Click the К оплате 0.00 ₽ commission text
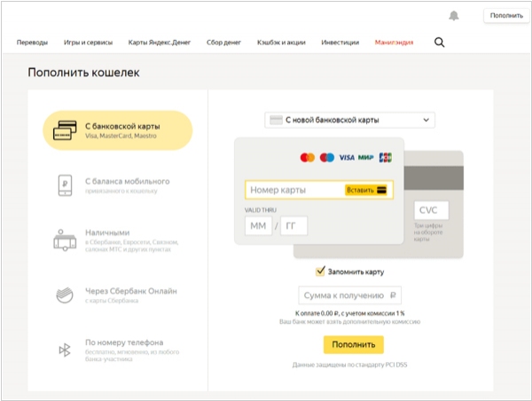Image resolution: width=532 pixels, height=401 pixels. click(x=350, y=313)
